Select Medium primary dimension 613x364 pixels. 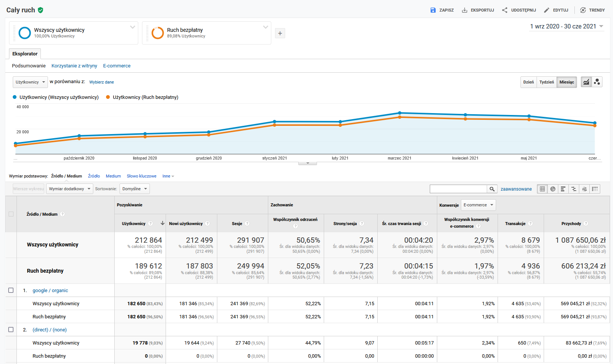click(113, 176)
